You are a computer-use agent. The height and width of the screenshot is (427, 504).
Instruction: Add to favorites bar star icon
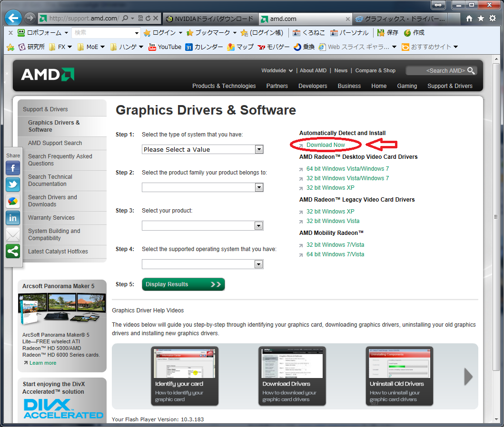(x=10, y=47)
